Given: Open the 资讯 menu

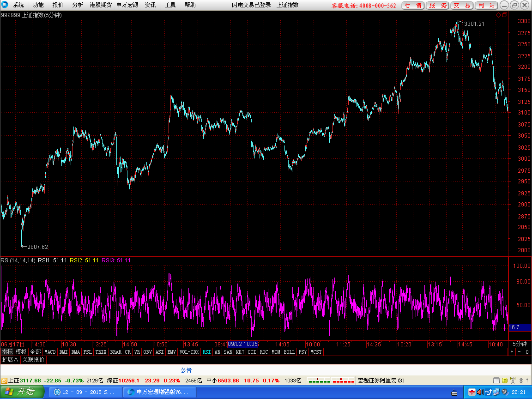Looking at the screenshot, I should [x=150, y=5].
